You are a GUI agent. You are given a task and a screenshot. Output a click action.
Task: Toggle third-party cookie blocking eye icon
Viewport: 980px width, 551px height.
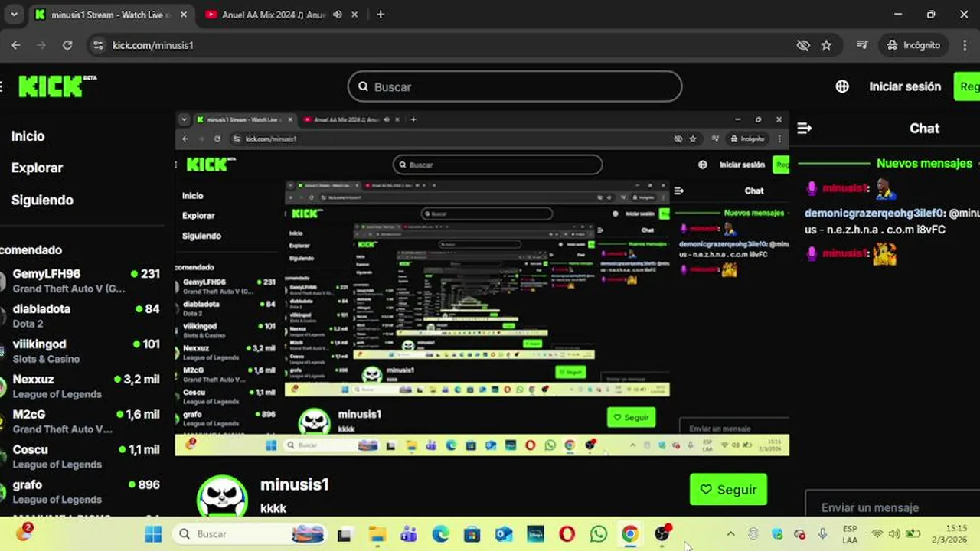(x=803, y=45)
